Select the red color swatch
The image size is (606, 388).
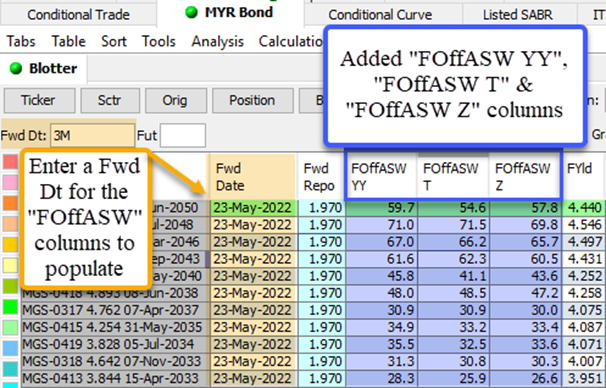point(10,162)
